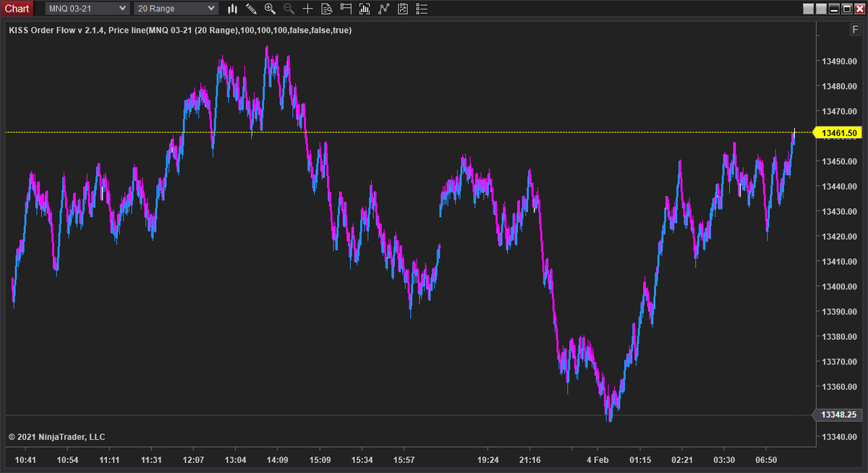Click the 13430.00 price axis label
Image resolution: width=868 pixels, height=473 pixels.
tap(839, 212)
